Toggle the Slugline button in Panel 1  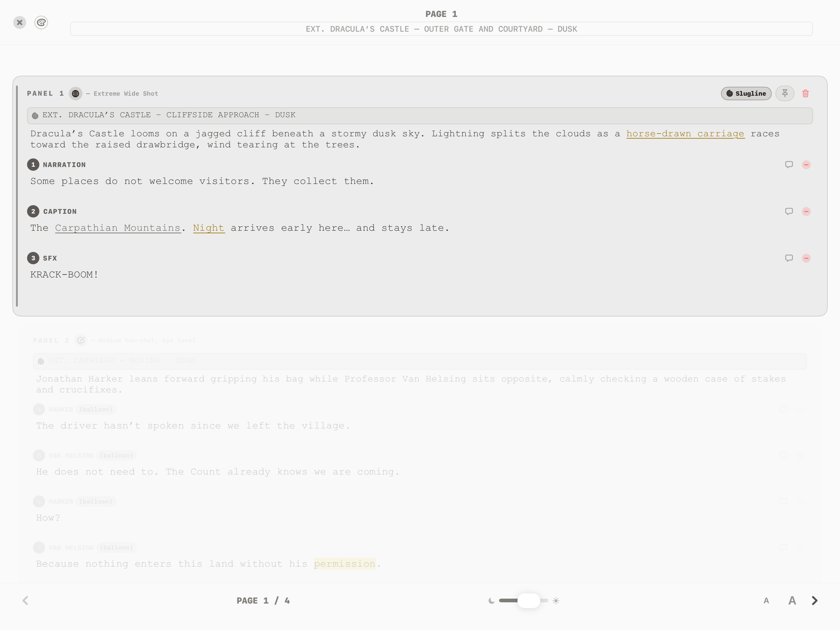746,94
